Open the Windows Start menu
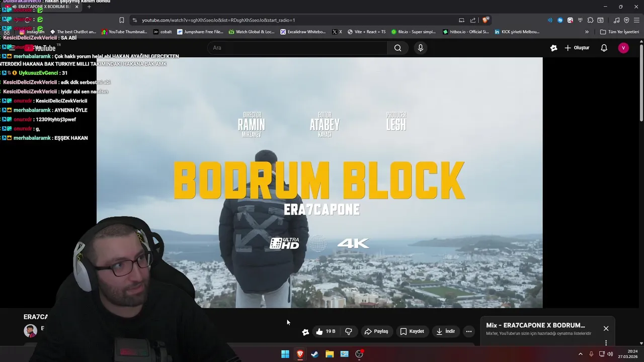Screen dimensions: 644x362 (285, 354)
